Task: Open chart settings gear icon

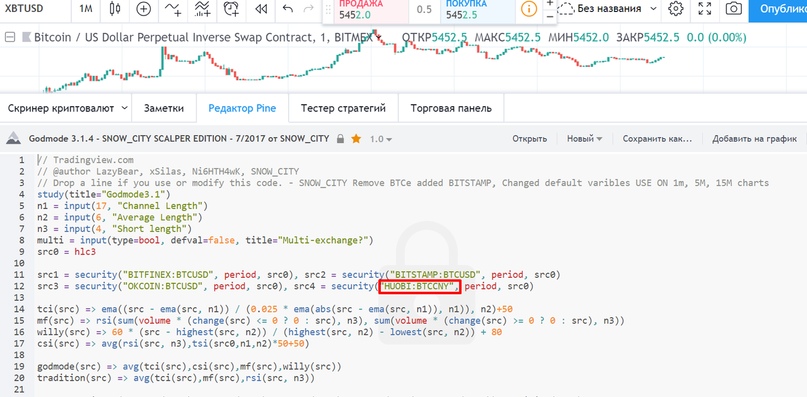Action: 675,8
